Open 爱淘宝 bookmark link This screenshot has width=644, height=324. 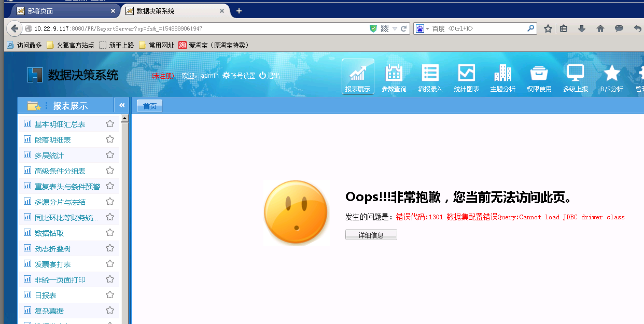coord(214,45)
